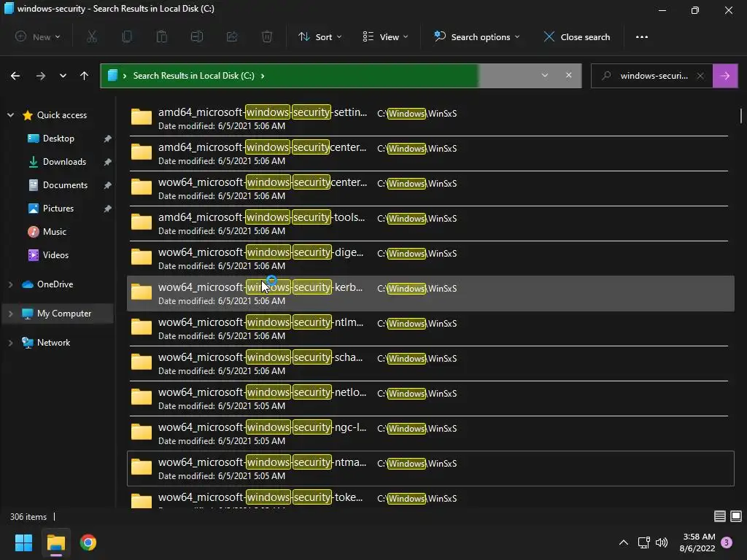Image resolution: width=747 pixels, height=560 pixels.
Task: Select the wow64 windows-security-ntlm folder
Action: (430, 329)
